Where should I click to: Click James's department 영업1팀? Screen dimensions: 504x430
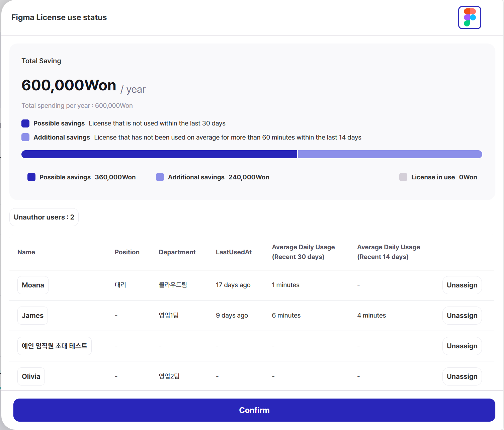[x=169, y=315]
